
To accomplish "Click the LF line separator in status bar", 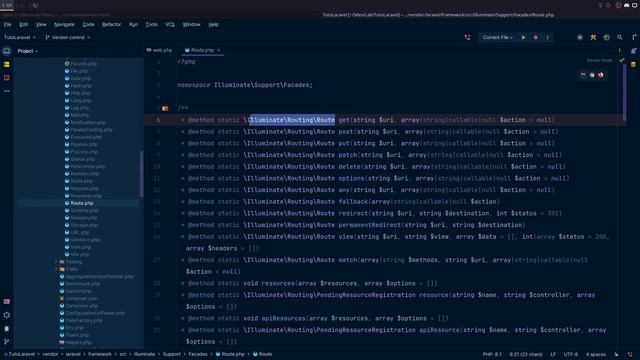I will coord(553,354).
